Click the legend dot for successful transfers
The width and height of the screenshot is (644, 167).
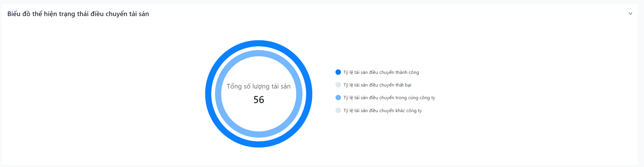(x=338, y=72)
